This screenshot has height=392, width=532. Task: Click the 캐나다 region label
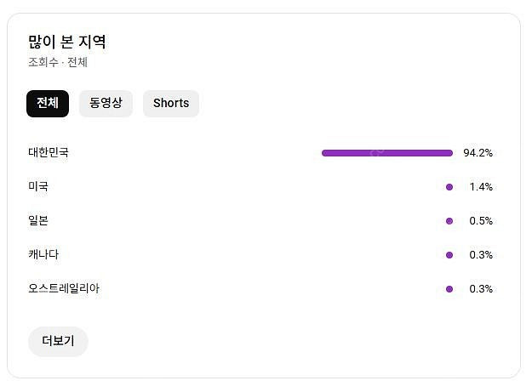(x=43, y=255)
